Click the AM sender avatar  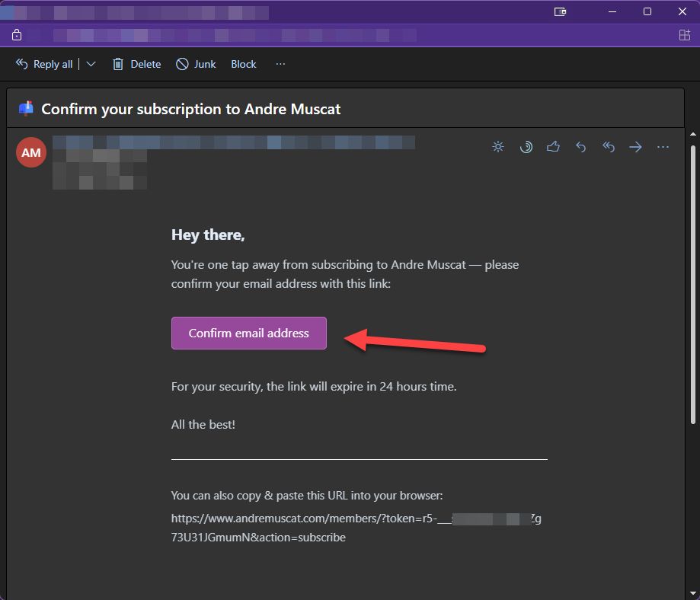point(31,153)
